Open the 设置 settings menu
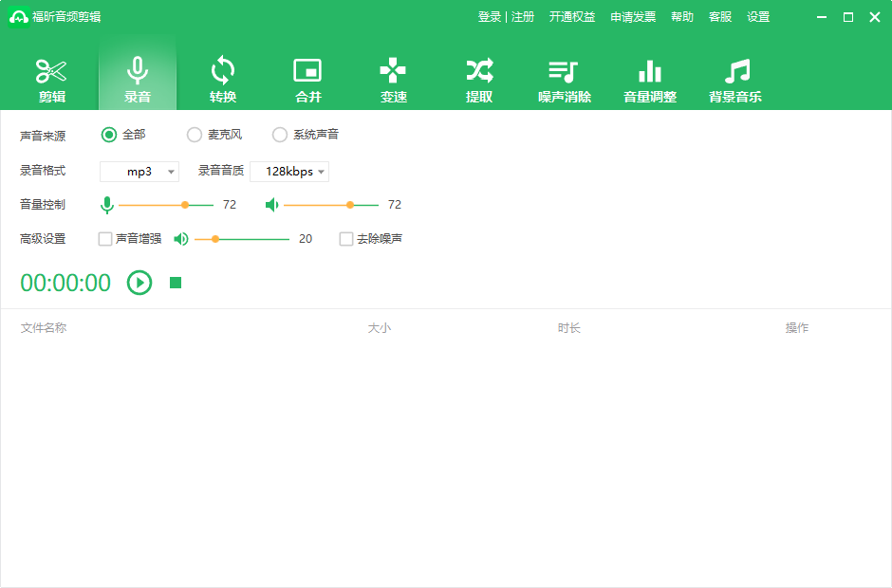 (758, 16)
